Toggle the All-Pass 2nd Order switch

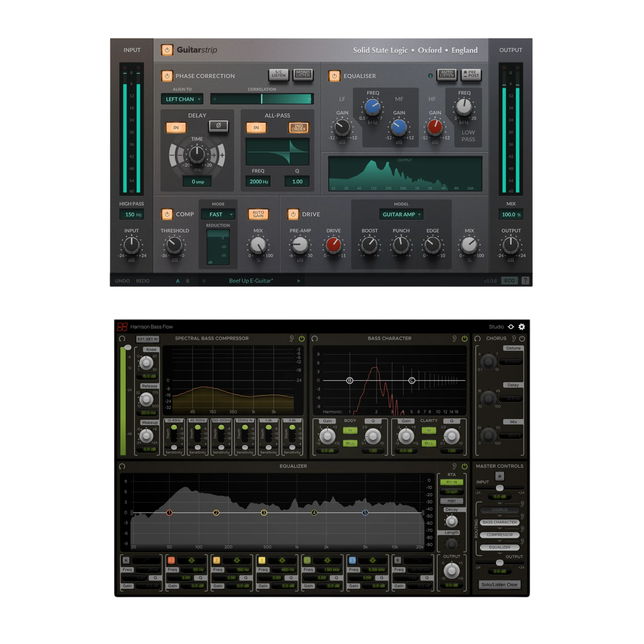pyautogui.click(x=298, y=128)
